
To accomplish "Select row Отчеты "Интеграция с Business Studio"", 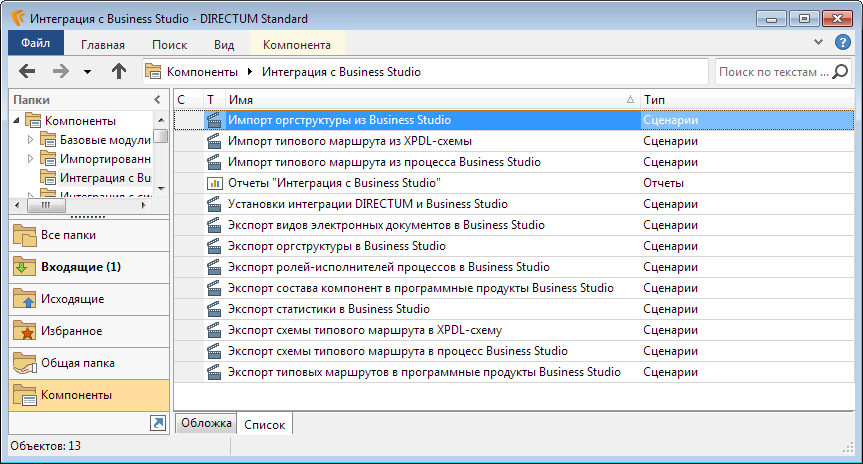I will (514, 183).
